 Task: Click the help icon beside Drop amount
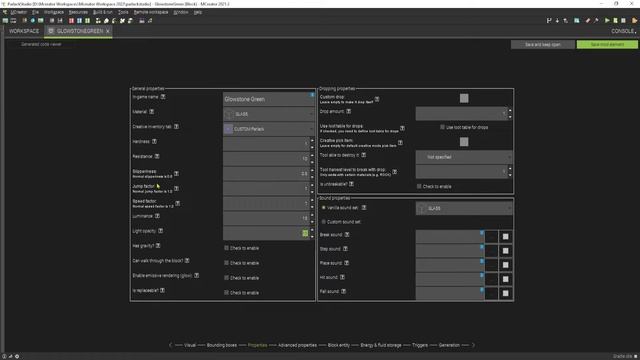coord(349,111)
